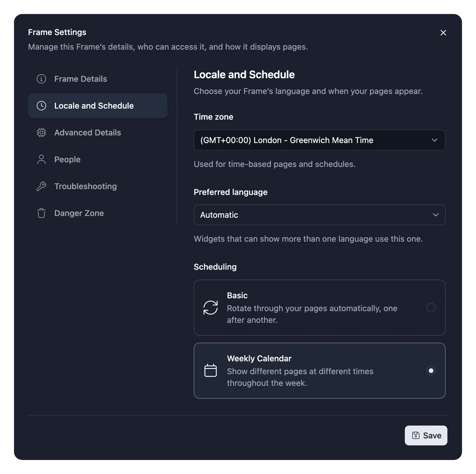This screenshot has width=476, height=474.
Task: Choose the Weekly Calendar scheduling card
Action: pyautogui.click(x=320, y=371)
